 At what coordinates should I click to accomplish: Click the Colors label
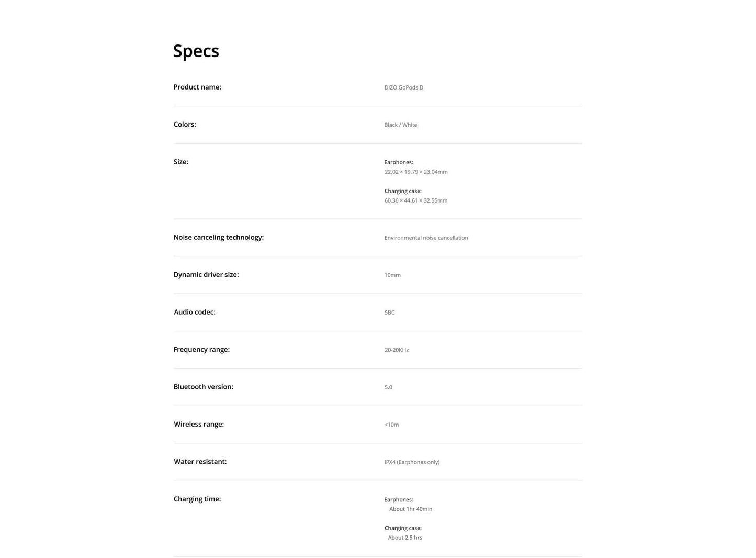pyautogui.click(x=185, y=125)
